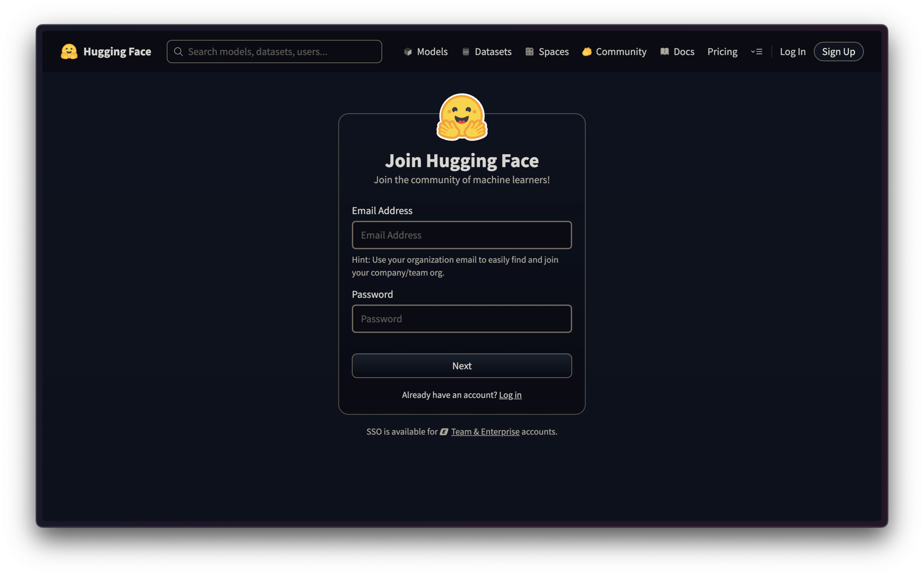
Task: Click the Enterprise badge icon near SSO
Action: (443, 432)
